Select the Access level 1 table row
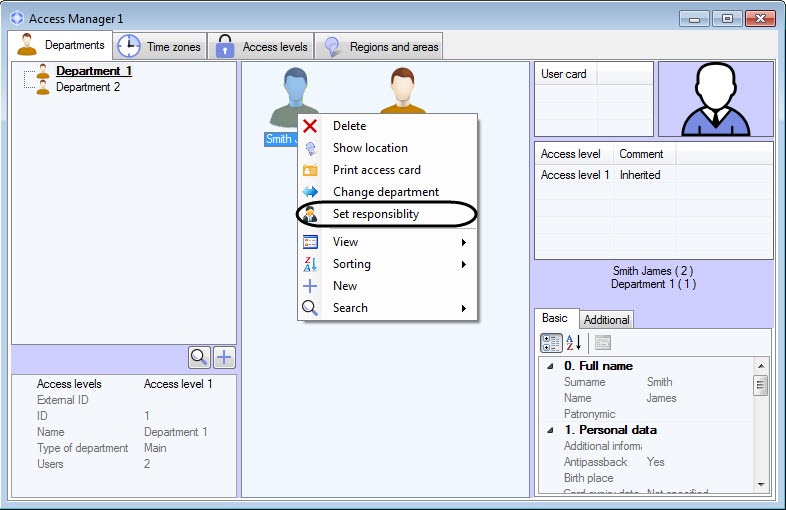This screenshot has height=510, width=786. tap(654, 175)
